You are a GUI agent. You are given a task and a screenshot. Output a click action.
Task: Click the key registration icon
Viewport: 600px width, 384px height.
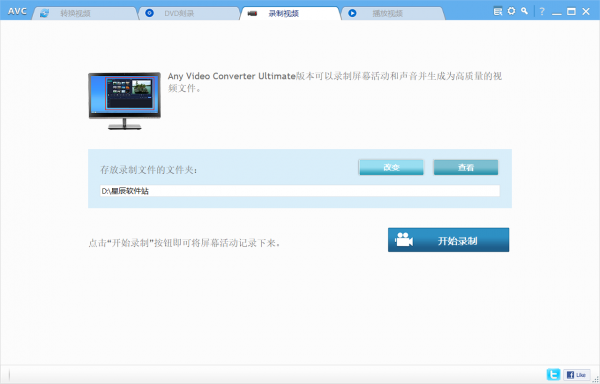pyautogui.click(x=524, y=11)
